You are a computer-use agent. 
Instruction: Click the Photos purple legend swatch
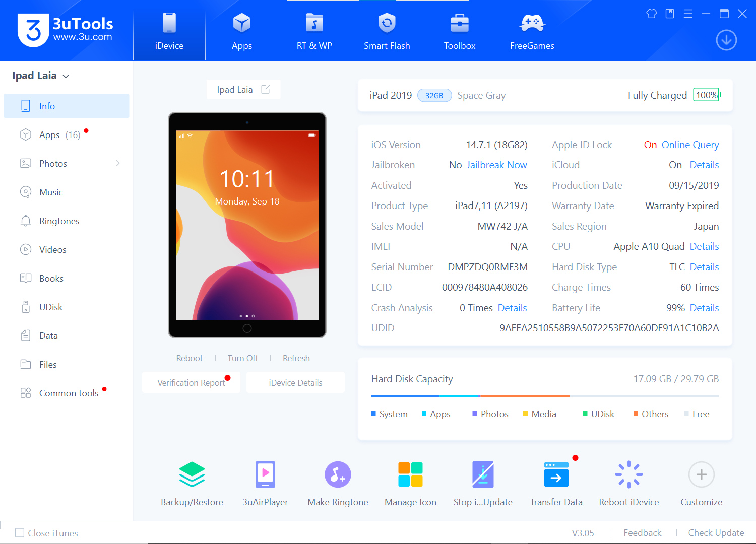pos(475,414)
